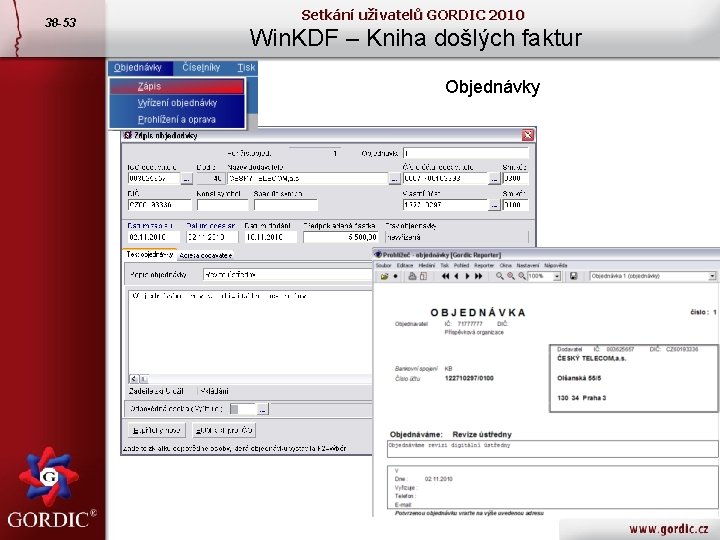
Task: Expand the Objednávka 1 (objednávky) combo box
Action: [x=712, y=276]
